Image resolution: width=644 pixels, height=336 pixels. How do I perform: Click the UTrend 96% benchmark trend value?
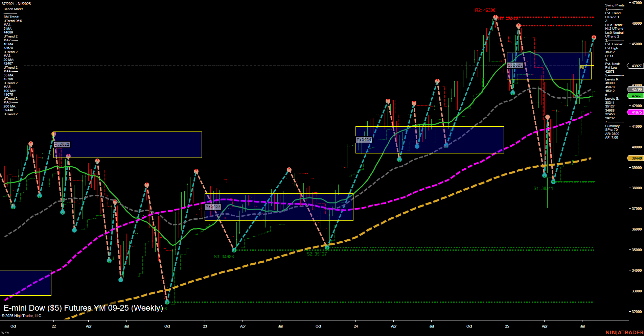tap(13, 21)
